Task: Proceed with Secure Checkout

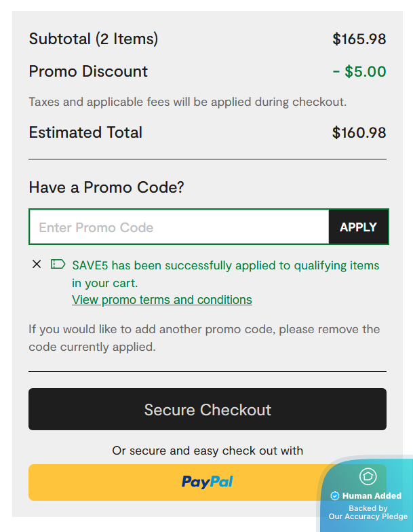Action: tap(208, 409)
